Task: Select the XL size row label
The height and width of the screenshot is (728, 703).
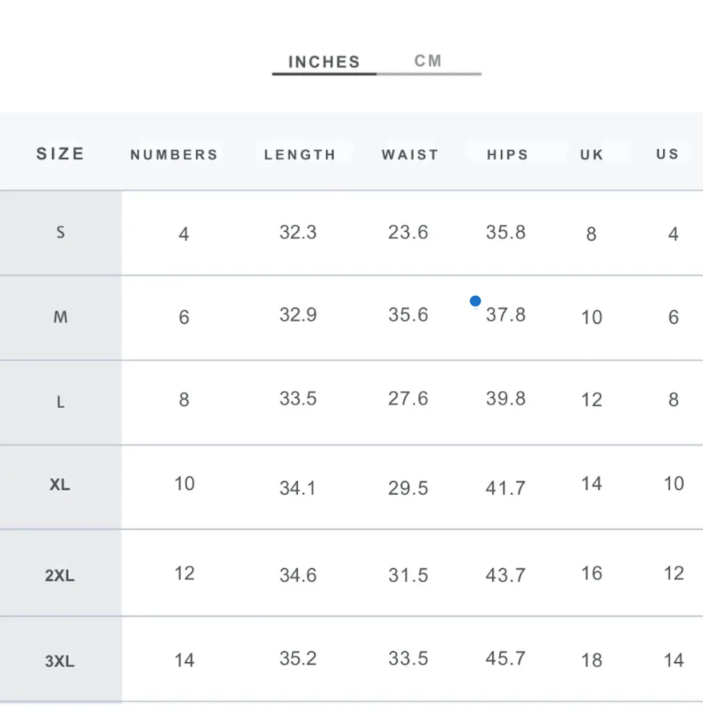Action: [60, 484]
